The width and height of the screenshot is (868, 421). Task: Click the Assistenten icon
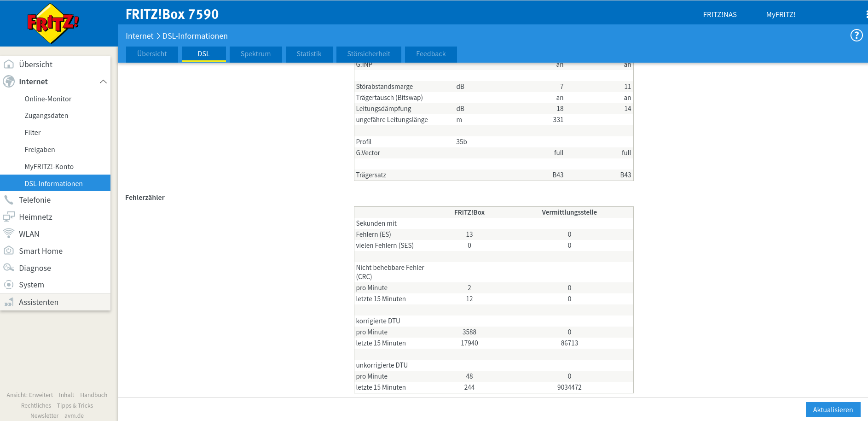click(x=9, y=302)
